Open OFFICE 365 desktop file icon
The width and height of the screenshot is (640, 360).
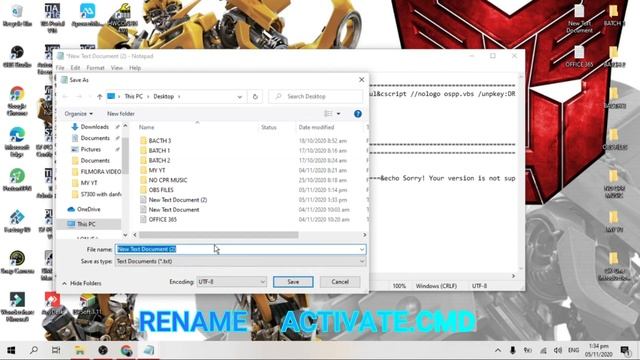pyautogui.click(x=579, y=56)
